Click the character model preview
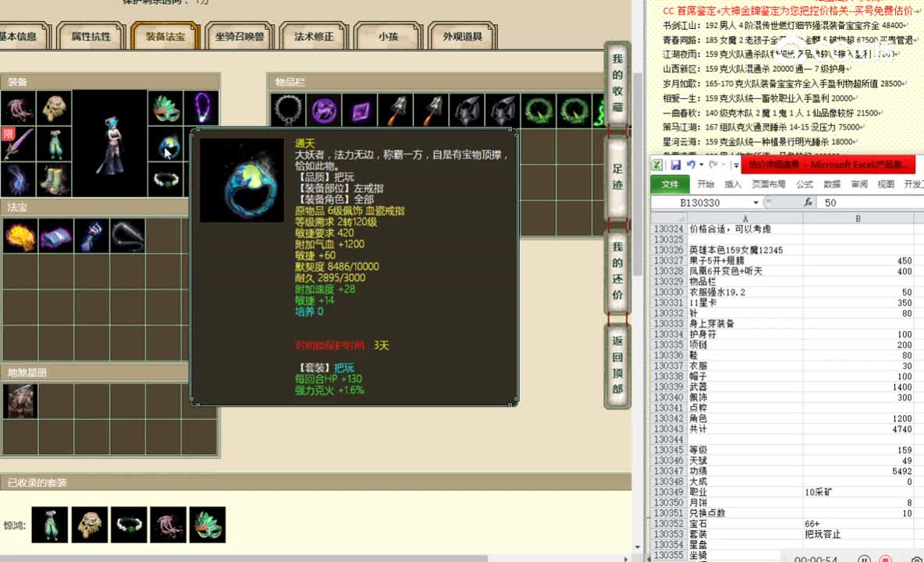The width and height of the screenshot is (924, 562). click(x=109, y=144)
